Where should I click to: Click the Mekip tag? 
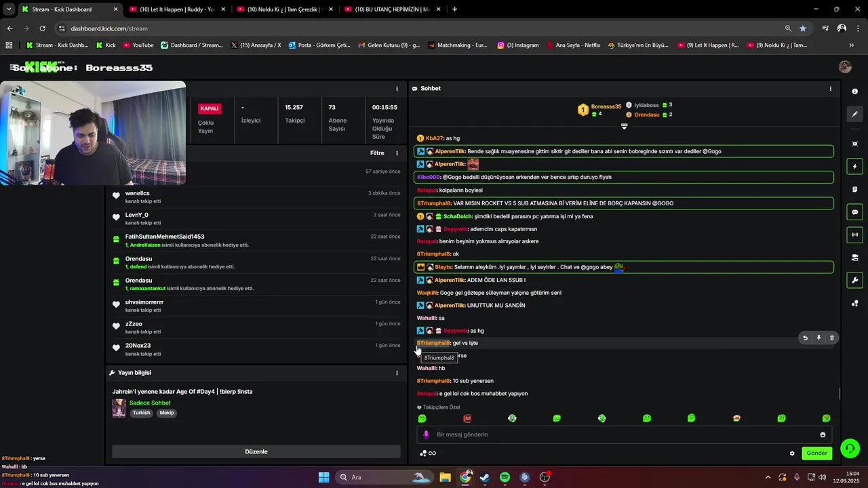[x=167, y=413]
